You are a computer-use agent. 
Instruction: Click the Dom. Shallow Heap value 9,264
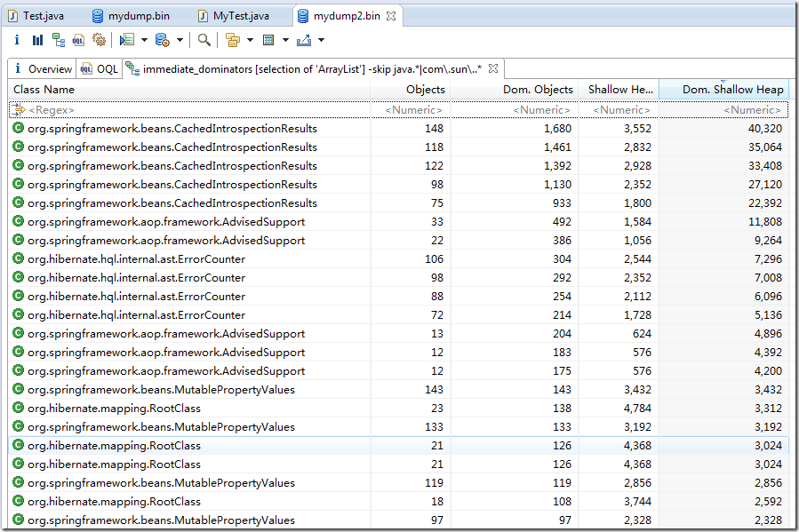click(768, 241)
